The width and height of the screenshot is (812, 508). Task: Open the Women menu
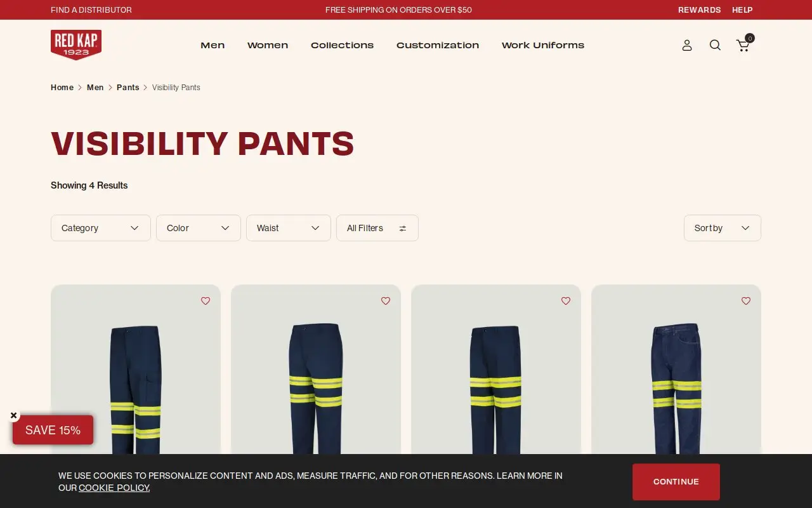tap(268, 45)
